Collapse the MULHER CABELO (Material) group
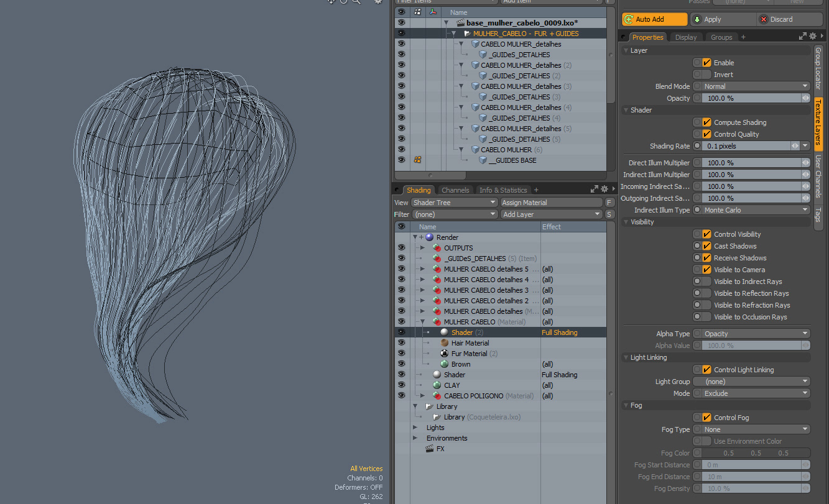Image resolution: width=829 pixels, height=504 pixels. coord(422,322)
